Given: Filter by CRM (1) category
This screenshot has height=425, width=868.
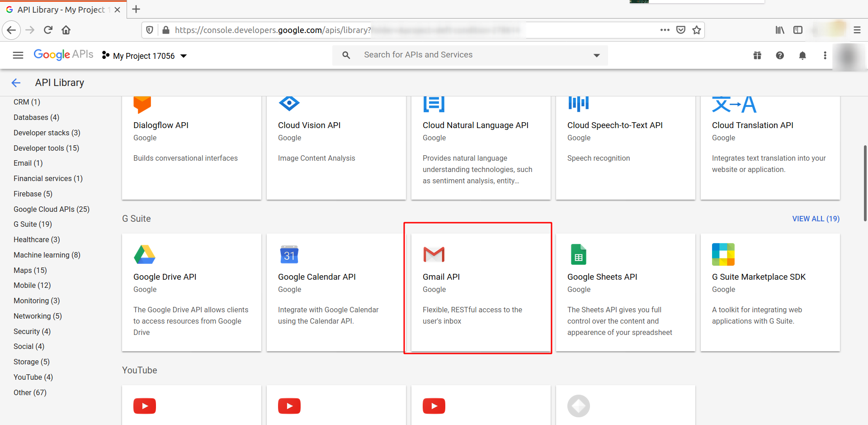Looking at the screenshot, I should tap(27, 102).
